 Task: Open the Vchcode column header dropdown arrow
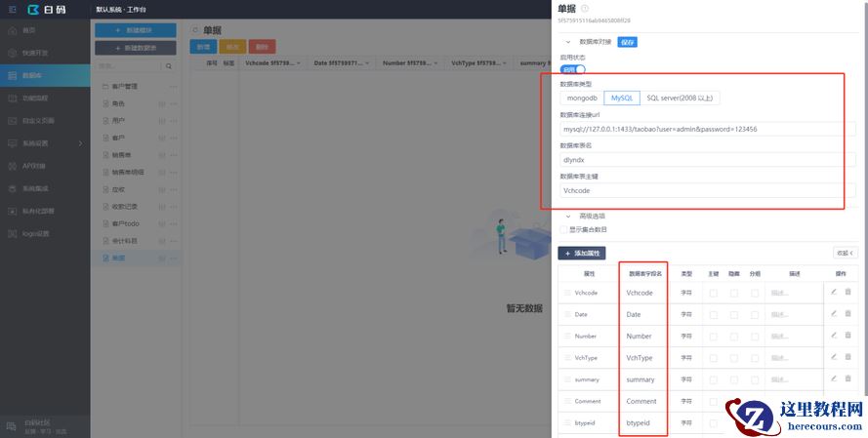(x=299, y=63)
